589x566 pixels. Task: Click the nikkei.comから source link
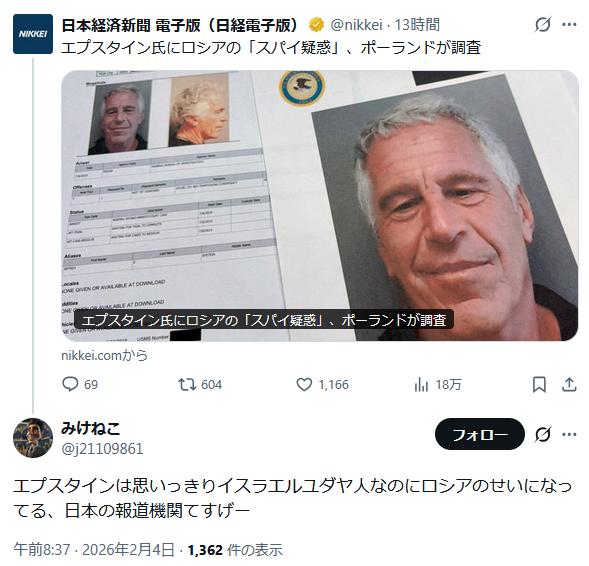tap(104, 355)
